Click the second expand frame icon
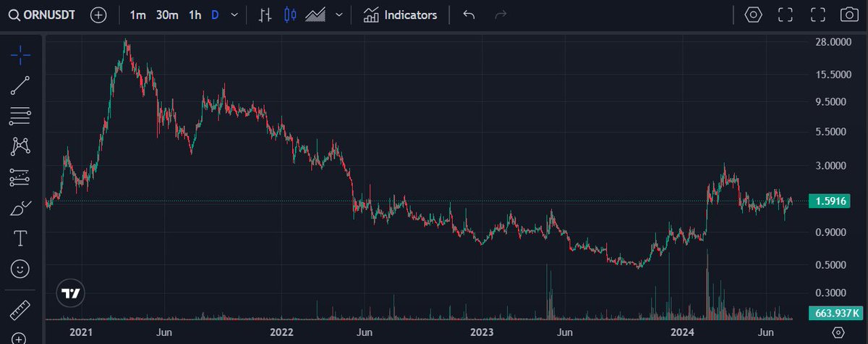 (817, 14)
